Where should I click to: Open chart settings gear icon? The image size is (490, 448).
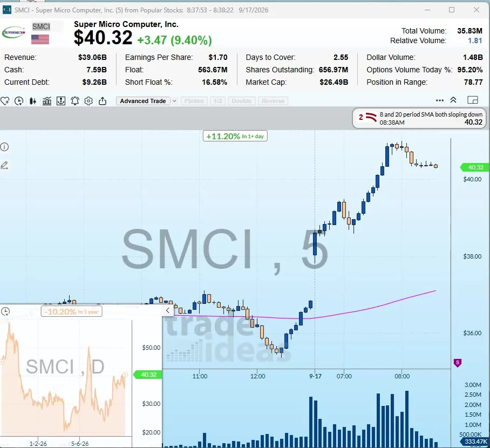pyautogui.click(x=89, y=101)
